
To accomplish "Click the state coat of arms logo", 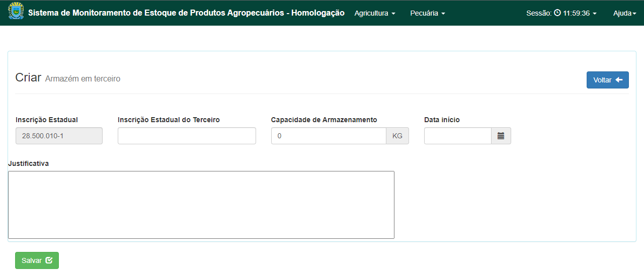I will click(x=16, y=11).
